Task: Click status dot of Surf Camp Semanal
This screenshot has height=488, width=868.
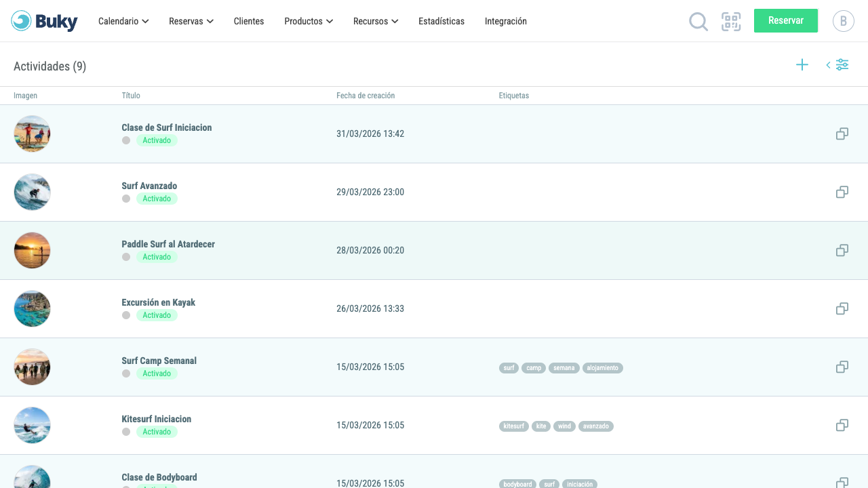Action: (126, 373)
